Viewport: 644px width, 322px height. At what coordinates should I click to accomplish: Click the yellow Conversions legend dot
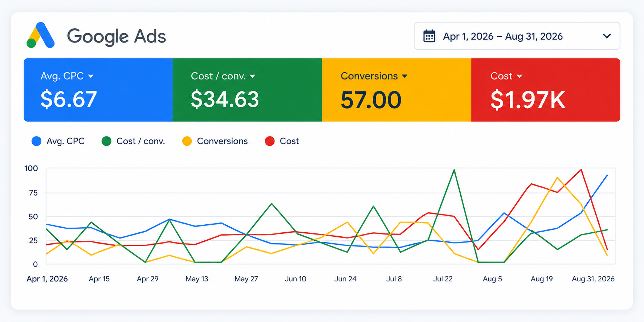click(187, 141)
